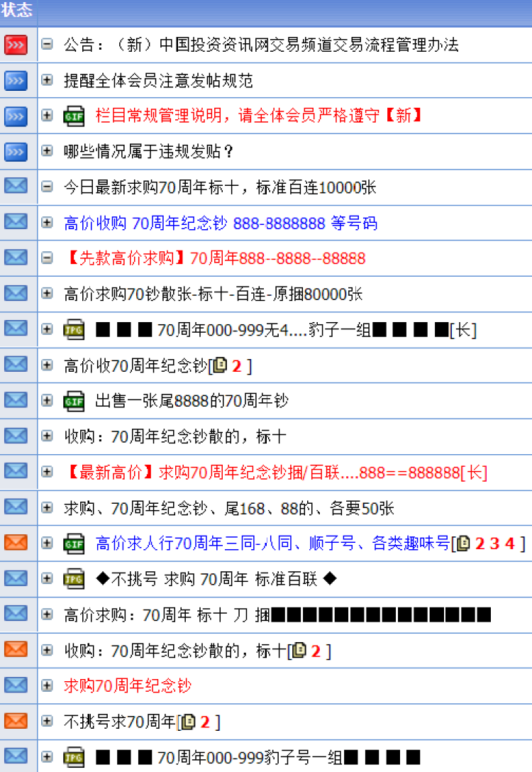Click the GIF icon beside 出售一张尾8888的70周年钞
Viewport: 532px width, 772px height.
(x=74, y=401)
